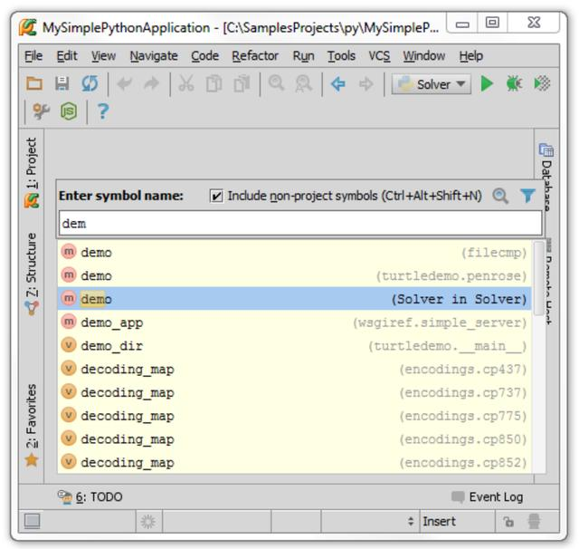This screenshot has height=549, width=579.
Task: Run Solver with coverage icon
Action: pos(542,84)
